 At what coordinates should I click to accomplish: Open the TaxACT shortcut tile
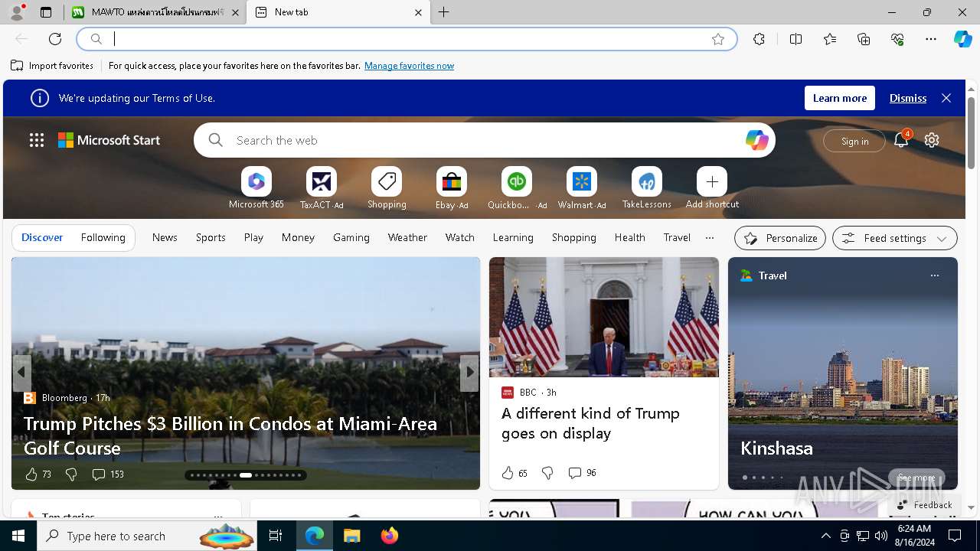pos(322,188)
